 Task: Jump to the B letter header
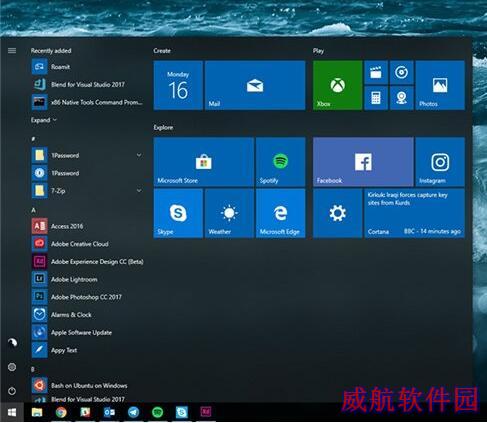[33, 369]
